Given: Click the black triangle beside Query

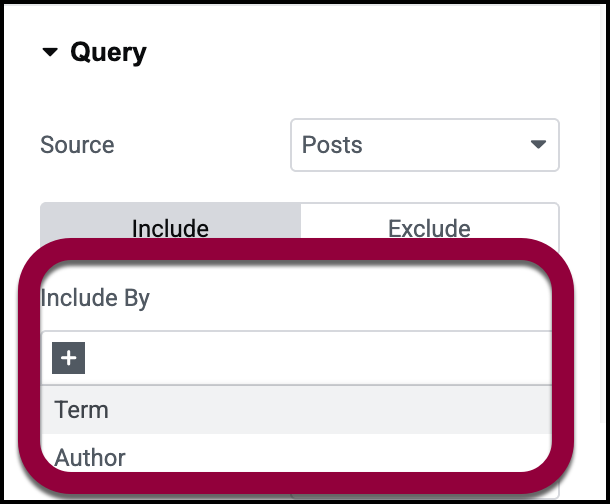Looking at the screenshot, I should pos(51,54).
